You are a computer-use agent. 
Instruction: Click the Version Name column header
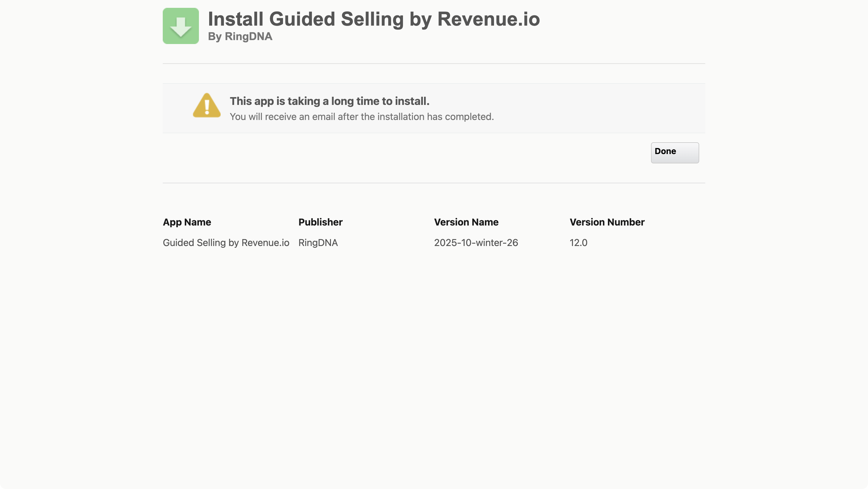[466, 222]
